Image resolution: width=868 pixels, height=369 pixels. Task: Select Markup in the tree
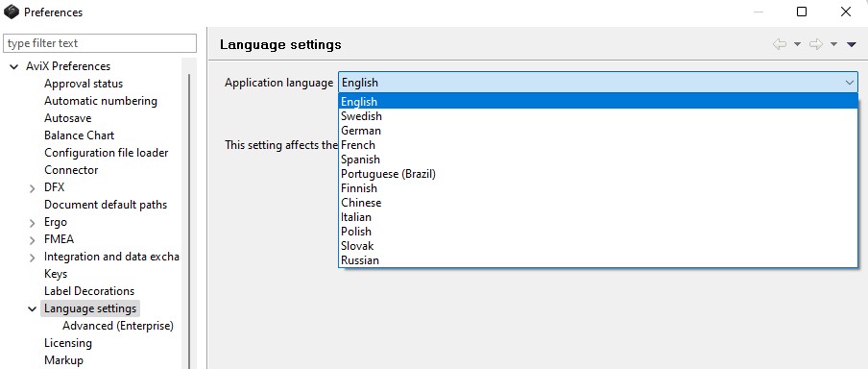63,360
